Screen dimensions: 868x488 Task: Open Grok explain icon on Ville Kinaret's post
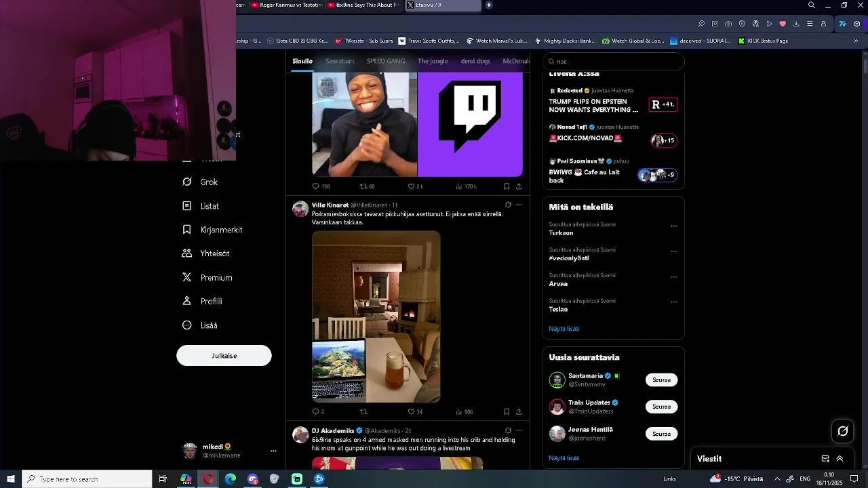point(508,205)
